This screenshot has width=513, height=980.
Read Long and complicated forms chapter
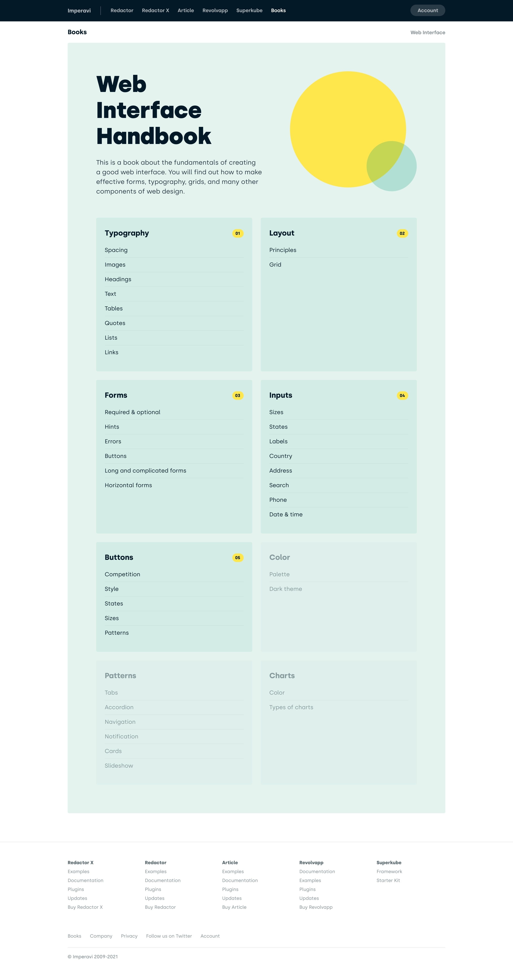pos(145,471)
